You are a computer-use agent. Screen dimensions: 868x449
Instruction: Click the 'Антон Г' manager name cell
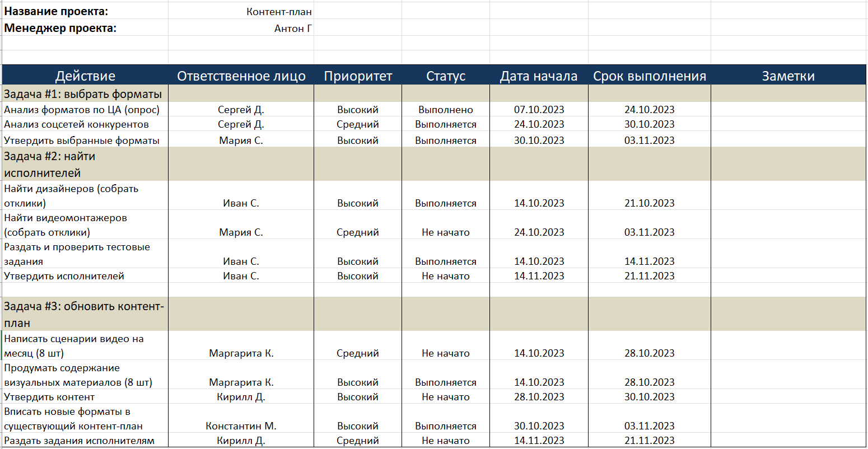[x=241, y=28]
